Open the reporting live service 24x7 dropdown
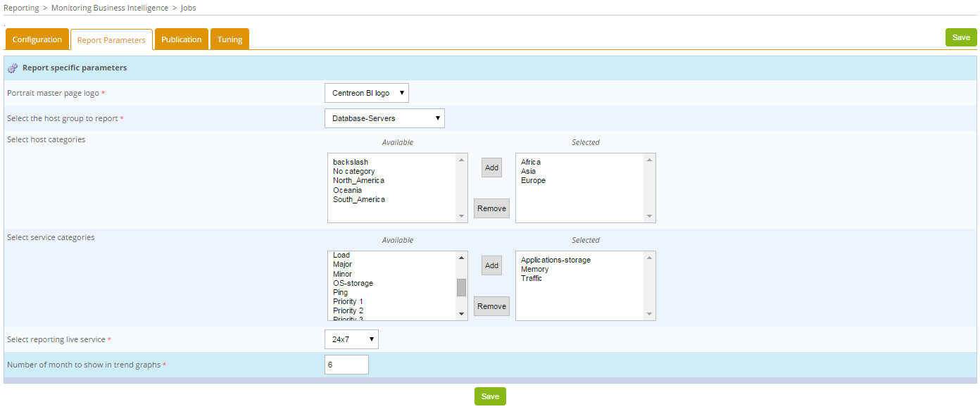This screenshot has width=980, height=409. (x=351, y=339)
